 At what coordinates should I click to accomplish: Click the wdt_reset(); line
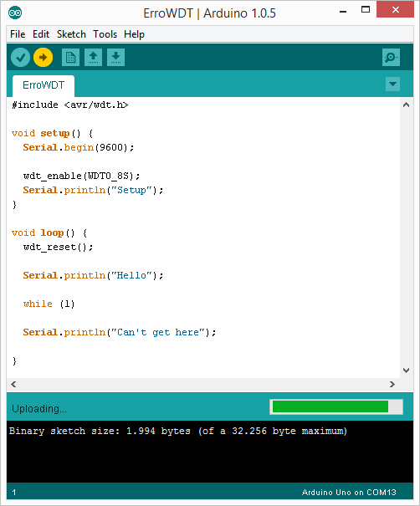(58, 247)
